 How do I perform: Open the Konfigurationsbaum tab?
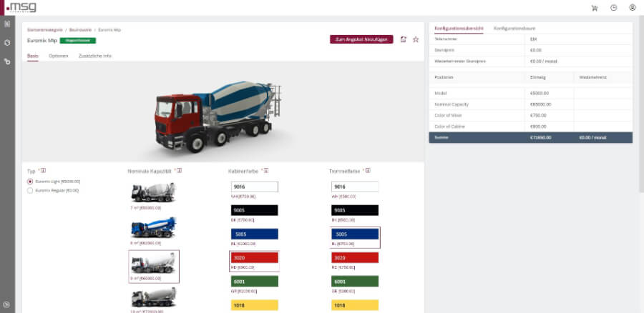pos(514,29)
